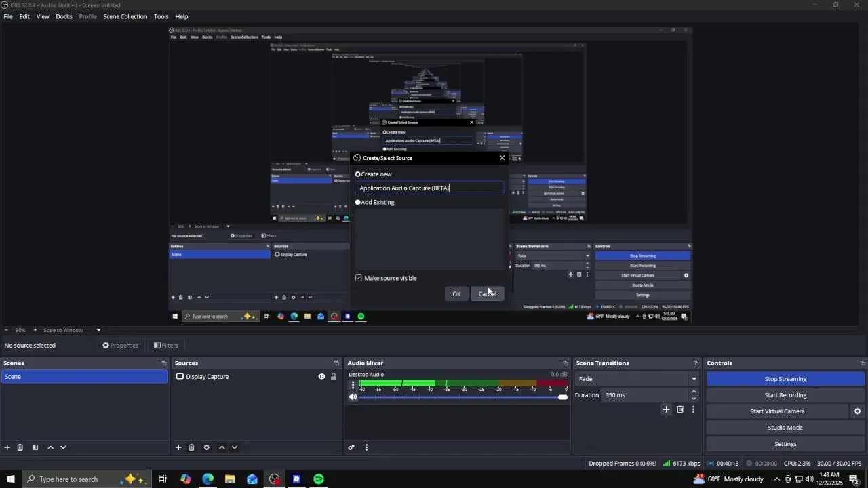The width and height of the screenshot is (868, 488).
Task: Open the Help menu
Action: tap(182, 16)
